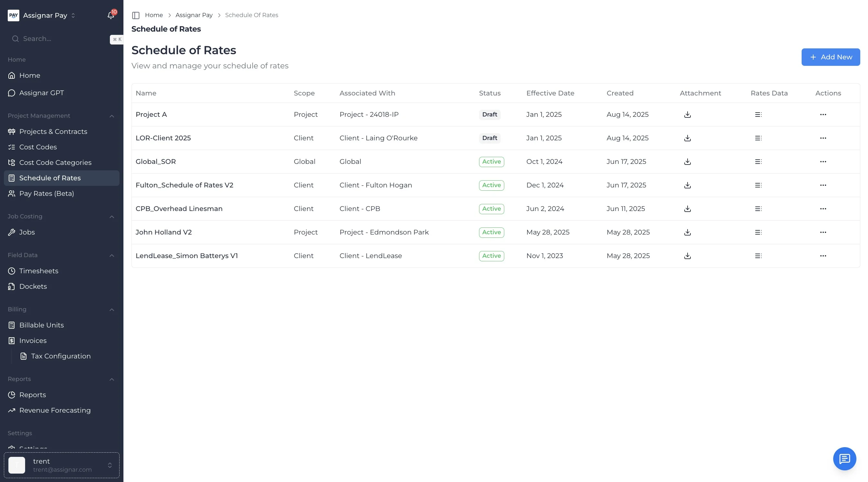This screenshot has height=482, width=868.
Task: Open the chat support bubble
Action: (844, 459)
